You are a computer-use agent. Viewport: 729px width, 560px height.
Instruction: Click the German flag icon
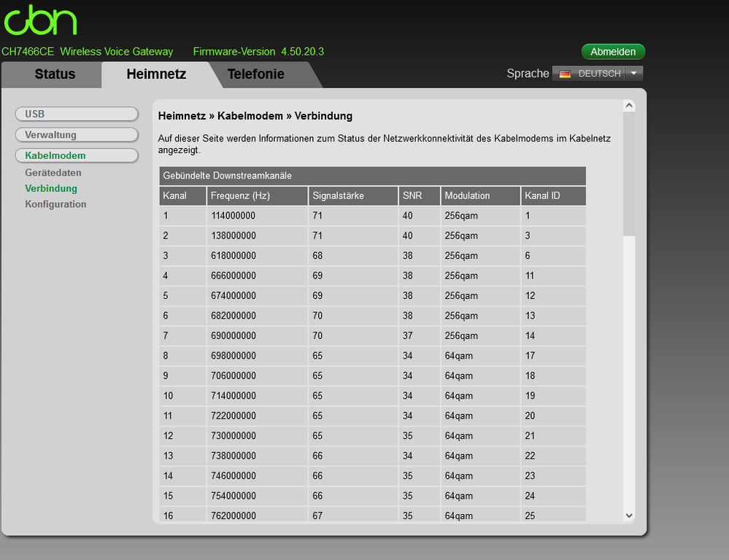click(x=565, y=74)
